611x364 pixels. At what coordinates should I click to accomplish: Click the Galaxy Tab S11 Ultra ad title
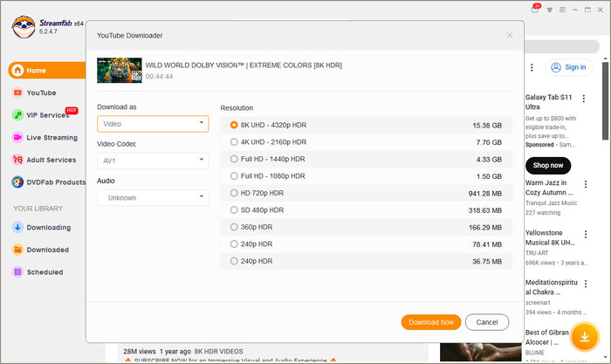point(548,102)
